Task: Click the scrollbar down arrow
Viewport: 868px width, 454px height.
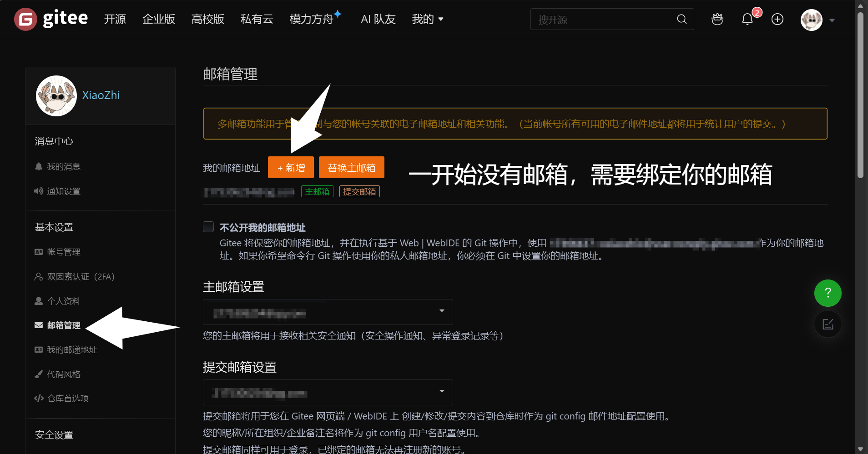Action: (860, 449)
